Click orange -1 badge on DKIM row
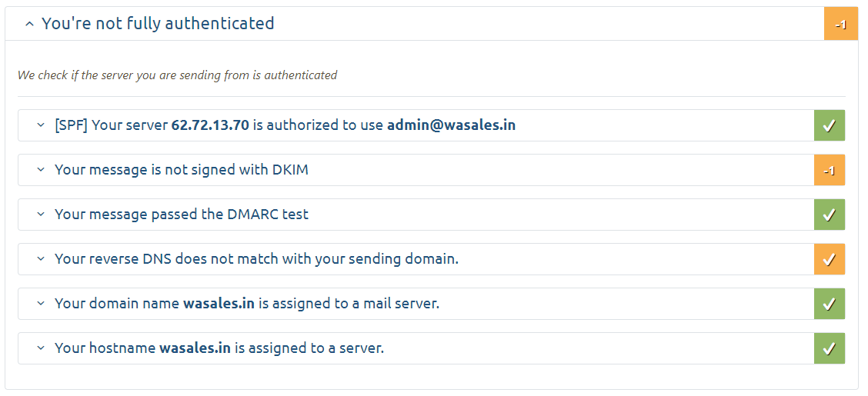This screenshot has height=396, width=868. tap(829, 170)
